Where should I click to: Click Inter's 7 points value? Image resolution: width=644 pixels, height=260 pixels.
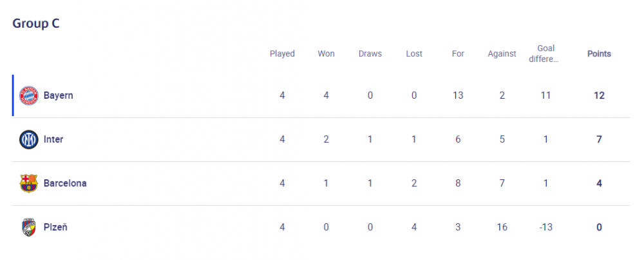(599, 139)
